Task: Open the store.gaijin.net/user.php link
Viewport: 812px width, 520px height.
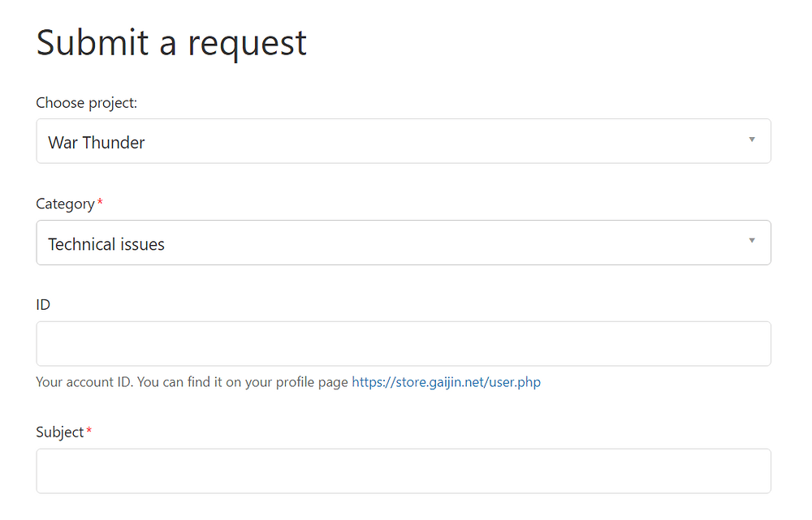Action: click(x=446, y=382)
